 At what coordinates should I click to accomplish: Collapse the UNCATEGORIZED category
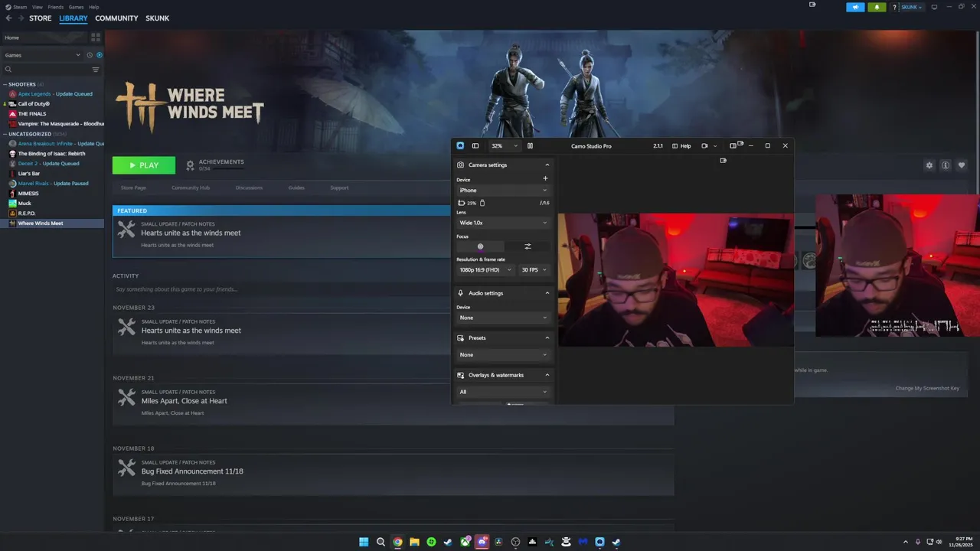(5, 134)
